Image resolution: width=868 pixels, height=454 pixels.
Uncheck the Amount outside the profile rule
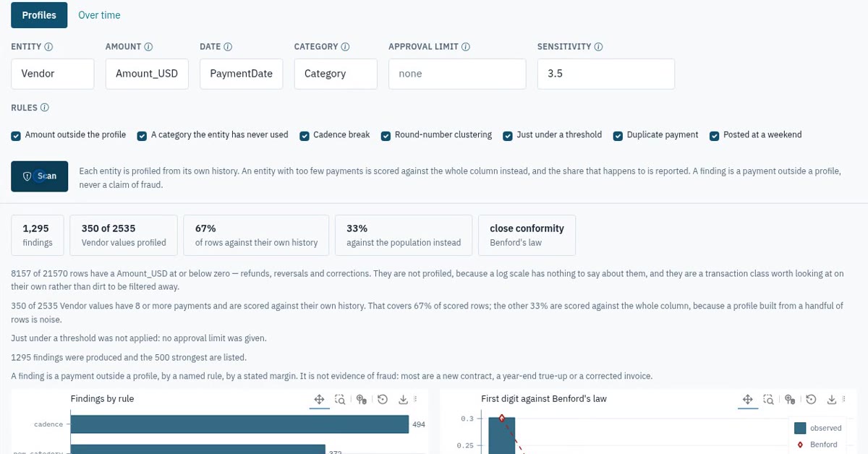pyautogui.click(x=16, y=135)
